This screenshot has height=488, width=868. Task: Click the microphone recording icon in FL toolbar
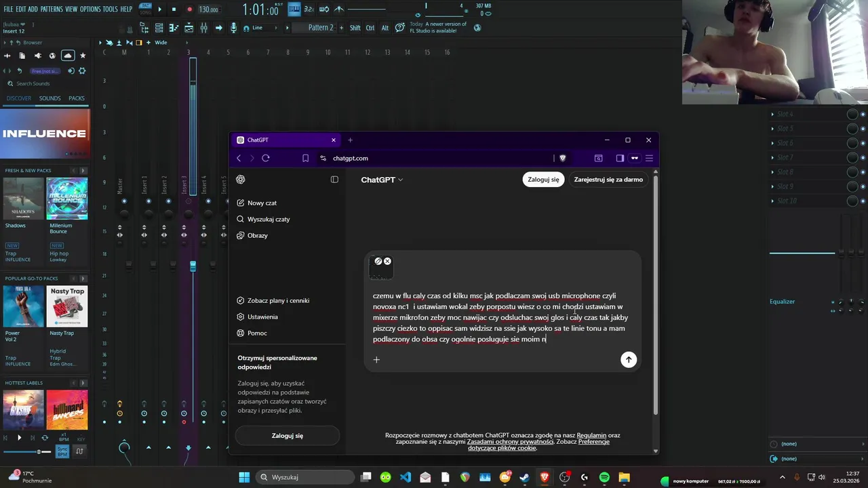(234, 28)
